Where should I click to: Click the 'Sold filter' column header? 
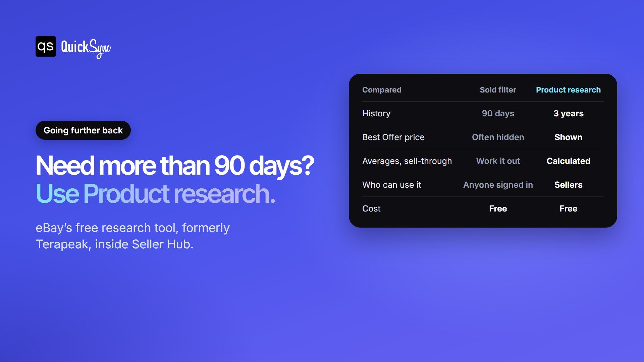click(498, 90)
